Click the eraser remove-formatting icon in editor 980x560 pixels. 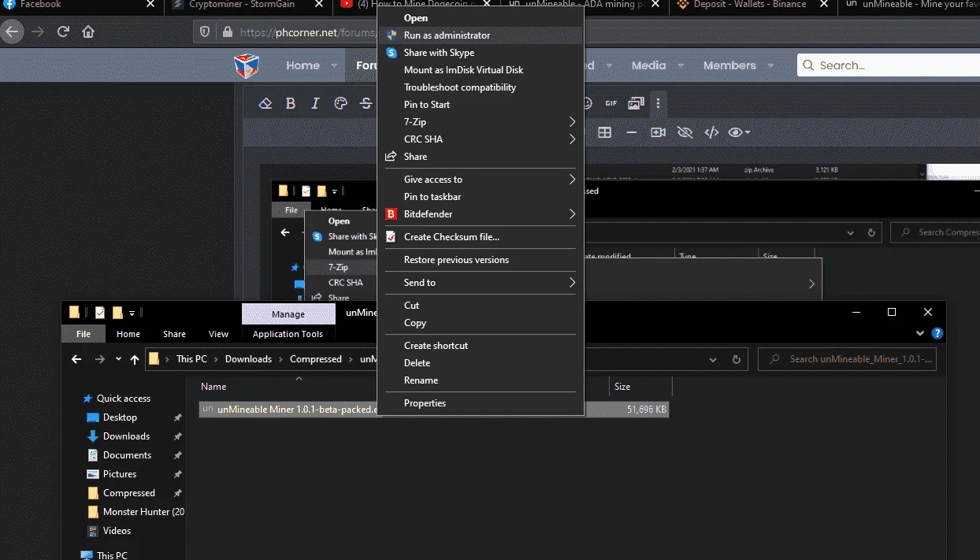coord(265,103)
